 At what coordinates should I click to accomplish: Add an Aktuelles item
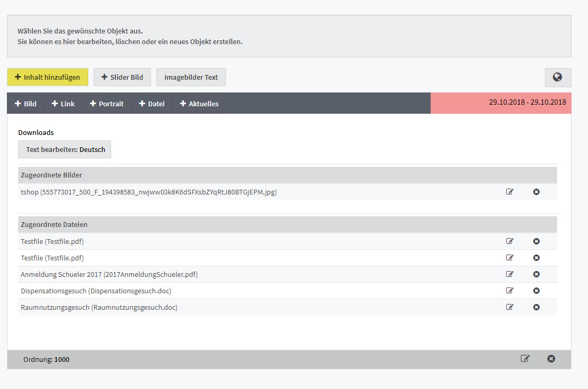(x=199, y=104)
